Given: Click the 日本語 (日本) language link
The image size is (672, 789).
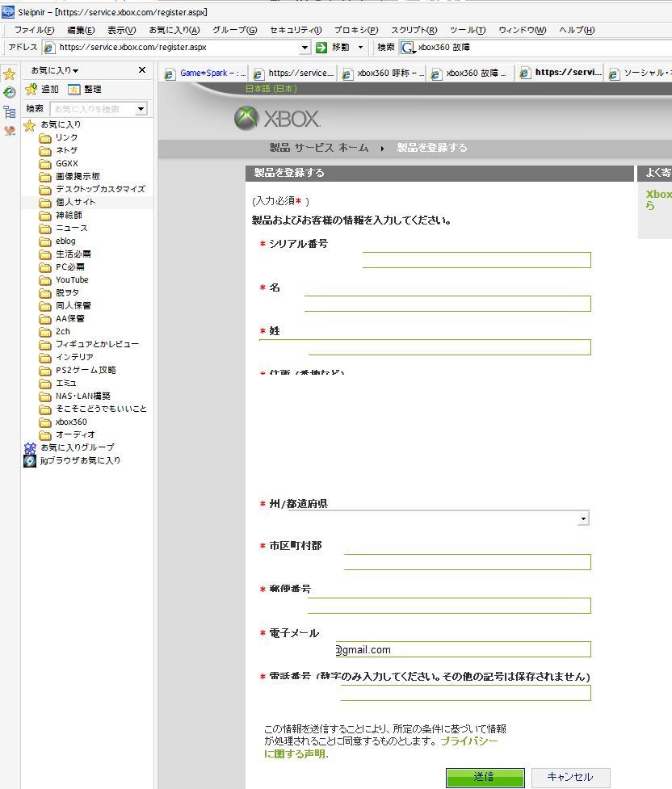Looking at the screenshot, I should (x=271, y=89).
